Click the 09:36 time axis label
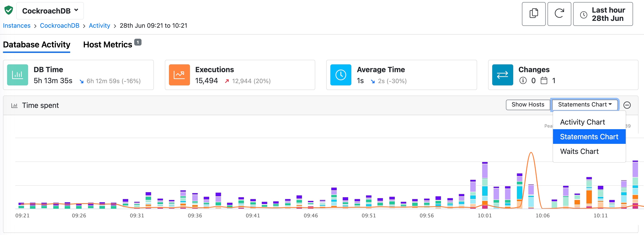The image size is (644, 235). click(x=195, y=216)
